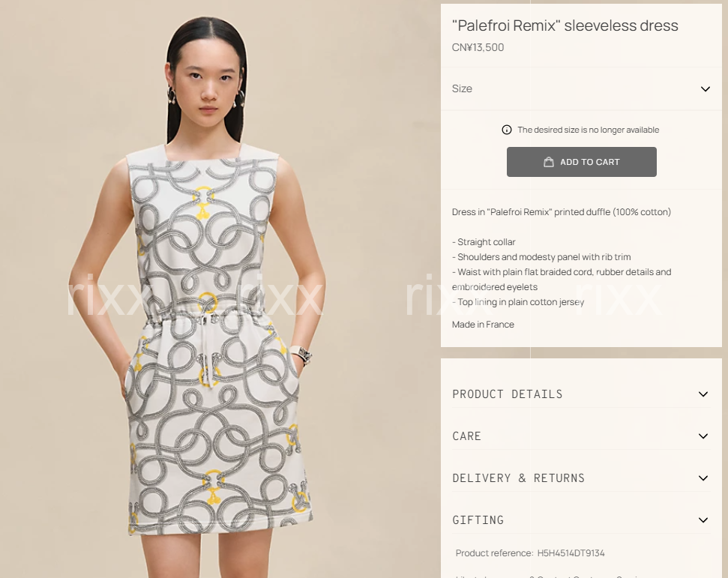Open the Size dropdown

(x=581, y=88)
